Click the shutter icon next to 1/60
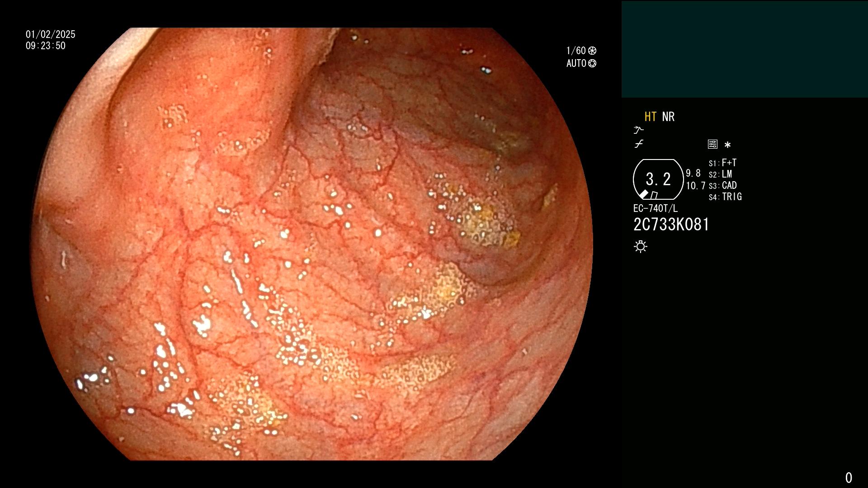Screen dimensions: 868x488 click(592, 51)
